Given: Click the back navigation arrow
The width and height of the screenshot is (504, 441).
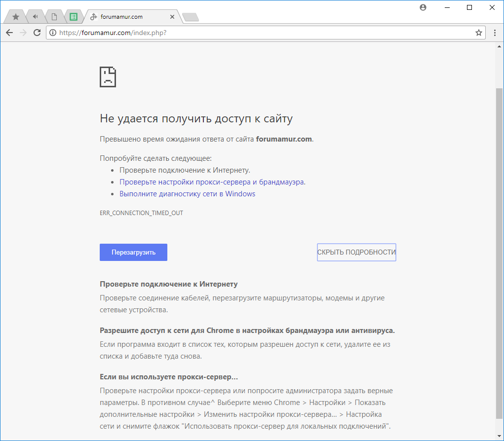Looking at the screenshot, I should pyautogui.click(x=9, y=33).
